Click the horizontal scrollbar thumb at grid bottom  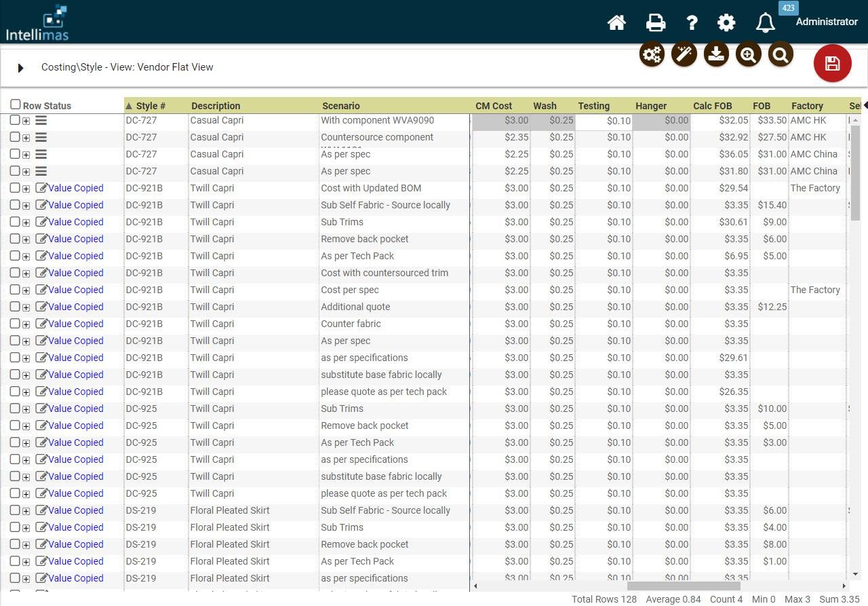click(683, 586)
